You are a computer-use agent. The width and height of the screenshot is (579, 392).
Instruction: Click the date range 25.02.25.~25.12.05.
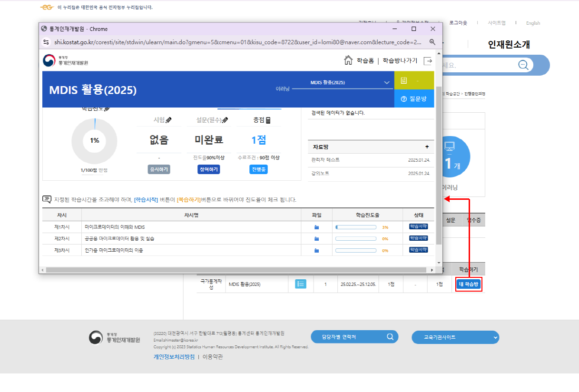click(358, 284)
